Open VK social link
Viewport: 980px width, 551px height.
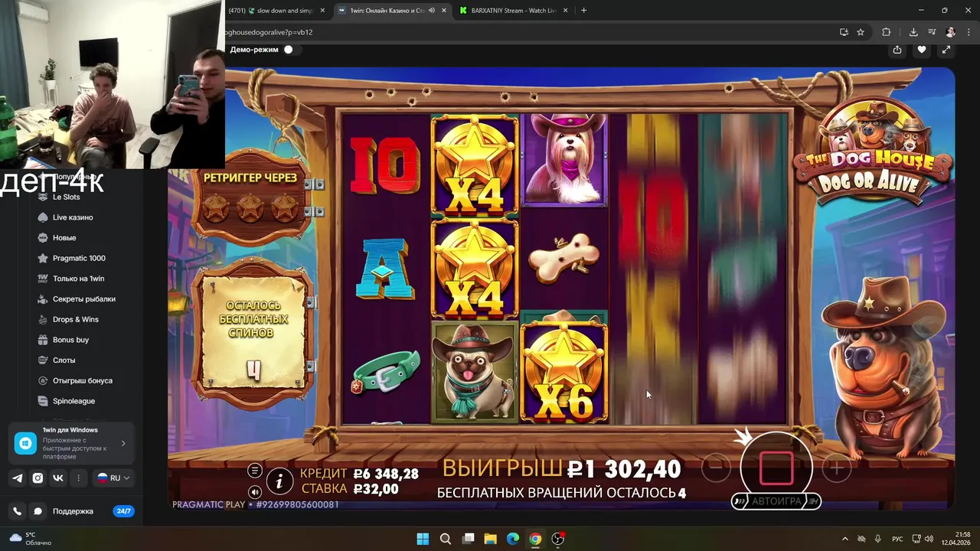pos(57,478)
